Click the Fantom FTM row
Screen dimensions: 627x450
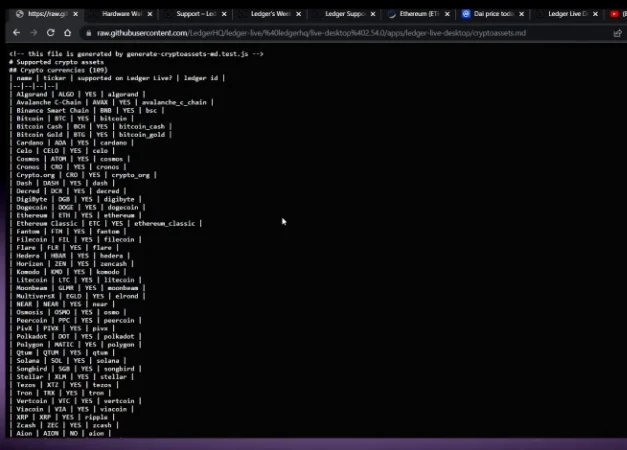tap(68, 232)
